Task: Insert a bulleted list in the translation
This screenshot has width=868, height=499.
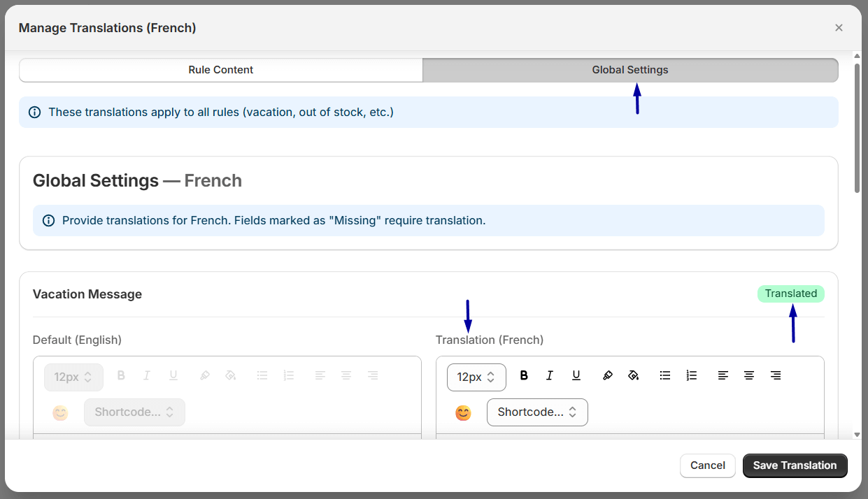Action: coord(665,375)
